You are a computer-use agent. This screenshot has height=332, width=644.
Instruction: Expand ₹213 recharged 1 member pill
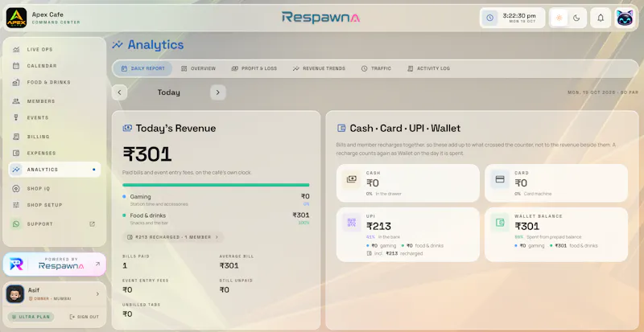point(173,237)
